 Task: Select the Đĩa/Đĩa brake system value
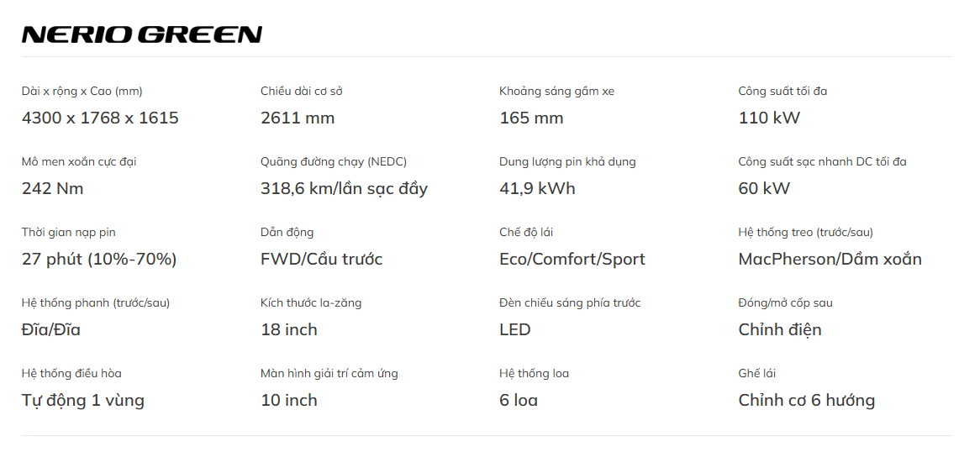click(51, 329)
